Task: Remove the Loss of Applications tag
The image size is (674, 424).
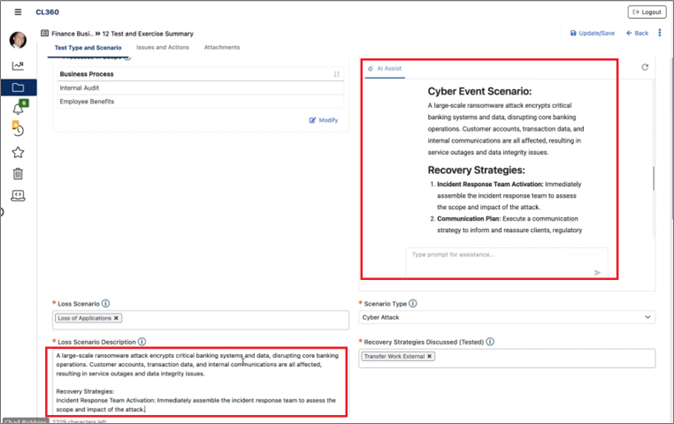Action: point(116,318)
